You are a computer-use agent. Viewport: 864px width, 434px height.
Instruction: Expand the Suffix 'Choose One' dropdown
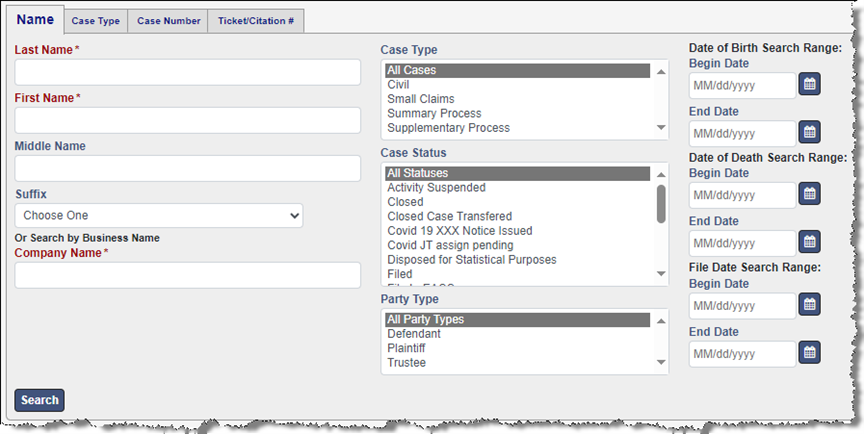click(x=159, y=215)
